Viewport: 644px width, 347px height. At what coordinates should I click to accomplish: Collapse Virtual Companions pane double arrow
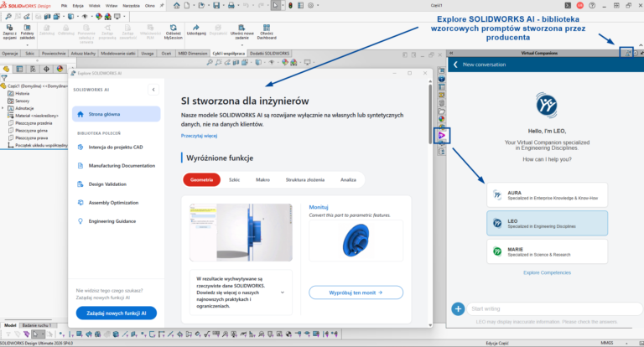(x=451, y=53)
